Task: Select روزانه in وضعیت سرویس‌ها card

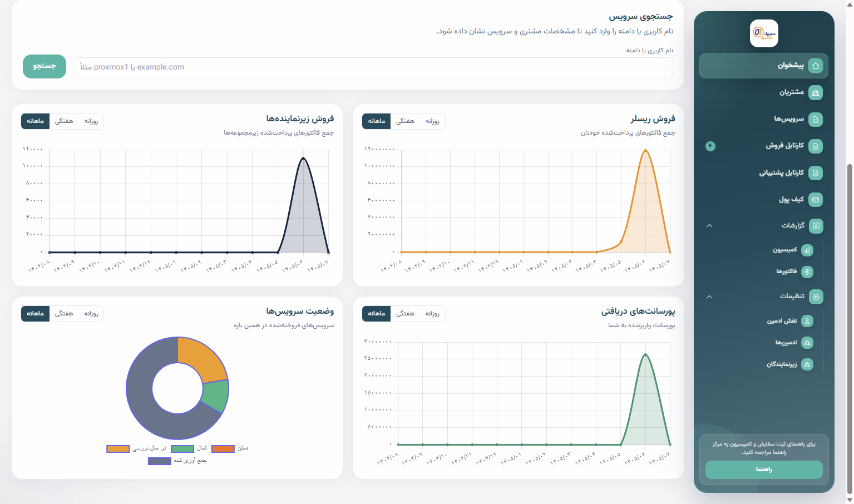Action: tap(91, 314)
